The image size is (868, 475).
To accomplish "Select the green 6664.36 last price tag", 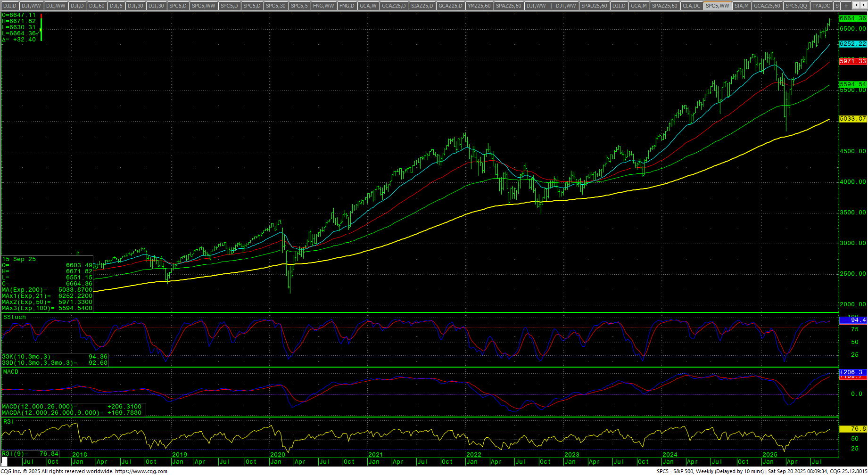I will pos(852,18).
